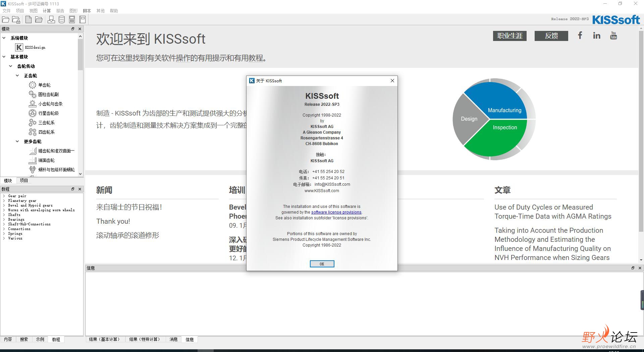Expand the Planetary gear tutorial node
The height and width of the screenshot is (352, 644).
(4, 201)
